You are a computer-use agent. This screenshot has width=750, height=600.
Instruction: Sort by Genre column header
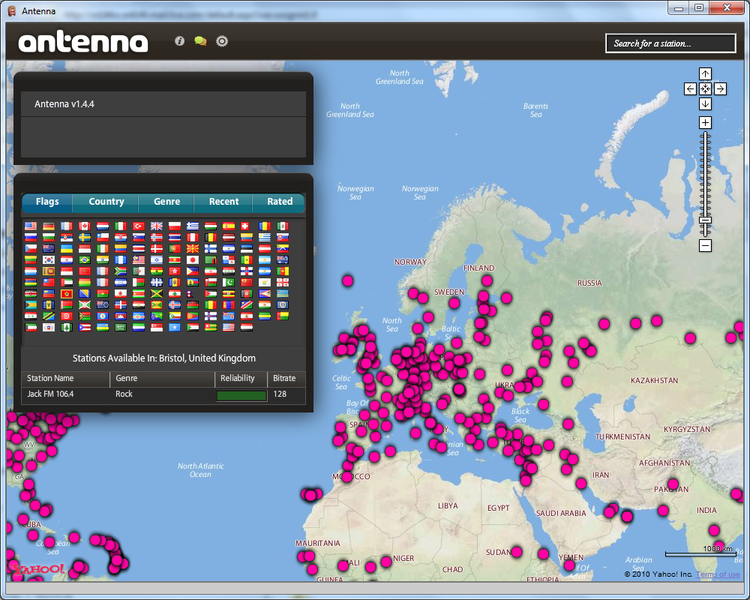pos(162,378)
